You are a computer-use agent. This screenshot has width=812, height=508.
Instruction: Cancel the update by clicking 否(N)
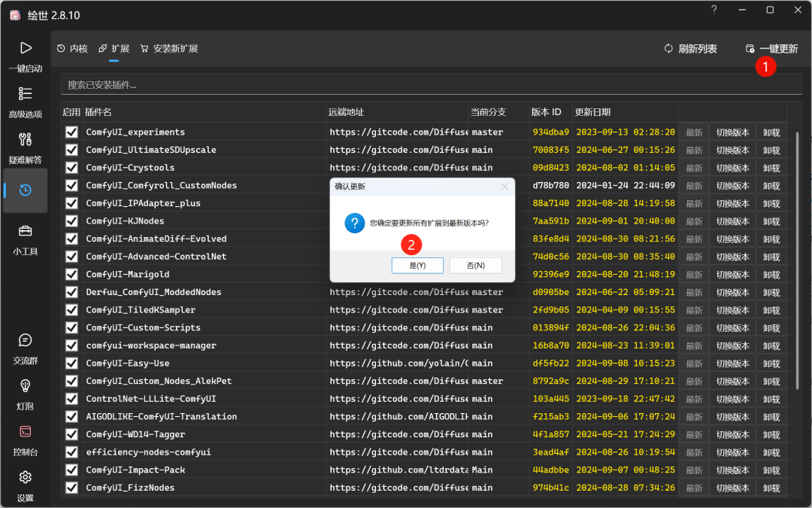[475, 265]
